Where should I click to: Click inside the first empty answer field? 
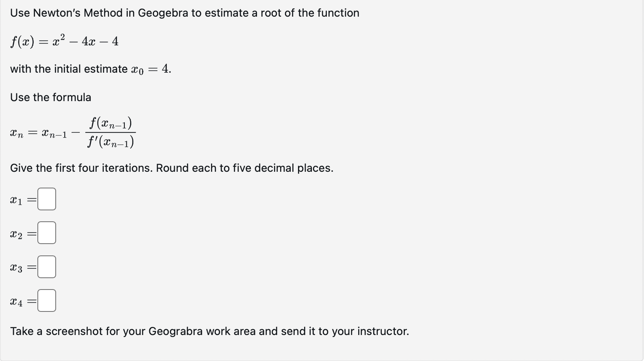coord(46,199)
